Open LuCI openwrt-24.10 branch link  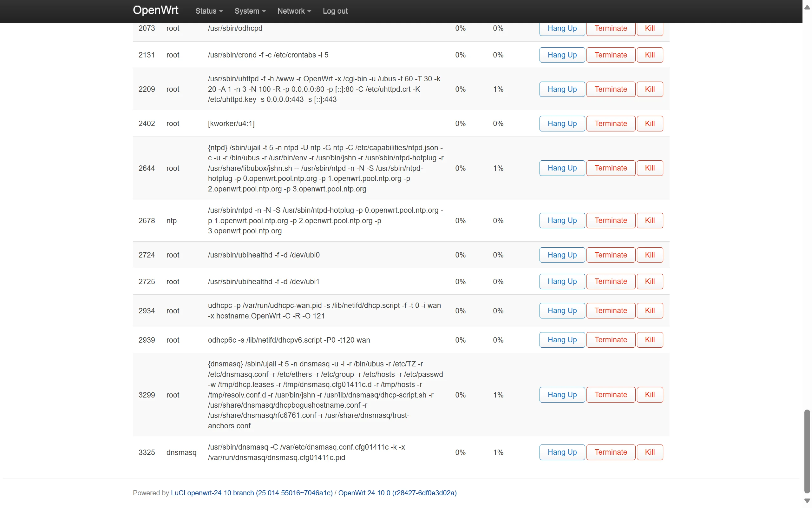[252, 492]
